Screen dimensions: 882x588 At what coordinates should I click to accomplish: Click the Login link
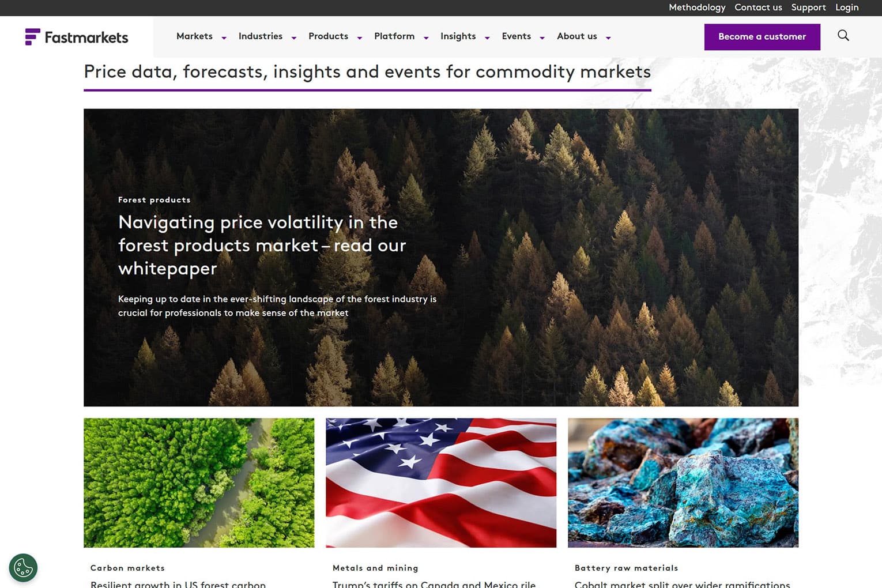[x=847, y=7]
